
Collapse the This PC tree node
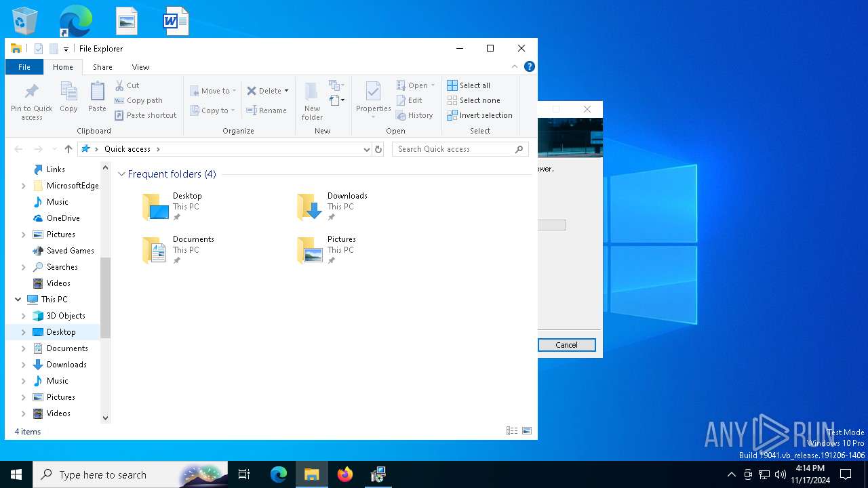click(18, 300)
